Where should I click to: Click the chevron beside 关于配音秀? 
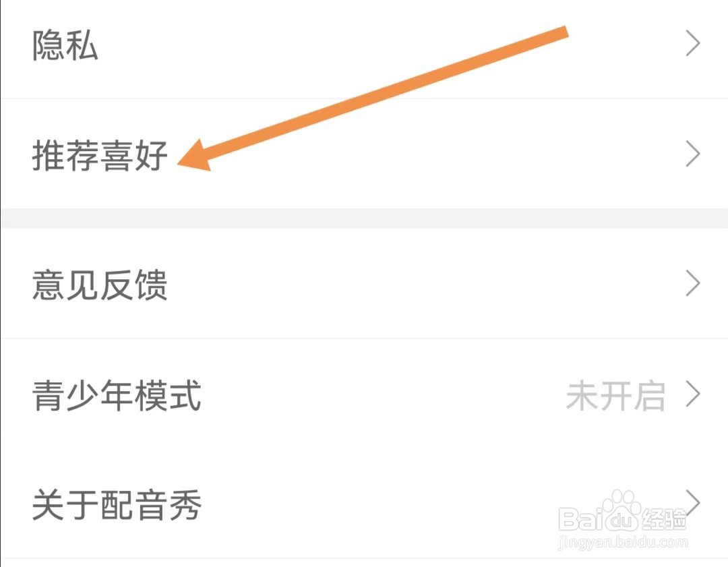click(693, 502)
